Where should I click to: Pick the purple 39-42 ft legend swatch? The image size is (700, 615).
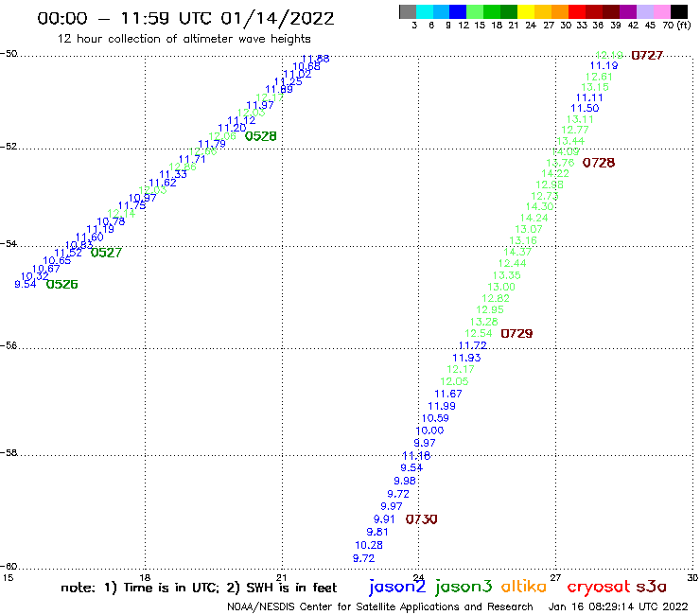click(x=628, y=11)
